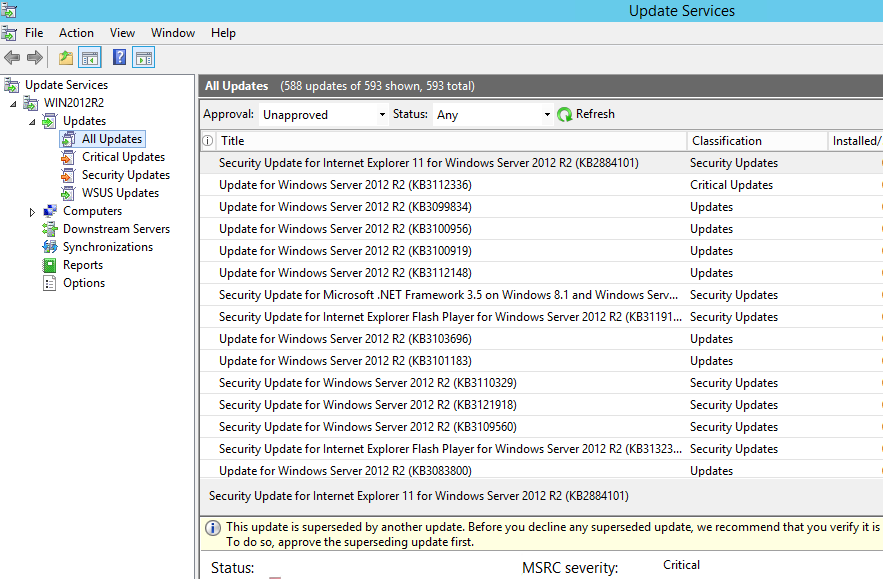
Task: Click the Up One Level folder icon
Action: [x=66, y=57]
